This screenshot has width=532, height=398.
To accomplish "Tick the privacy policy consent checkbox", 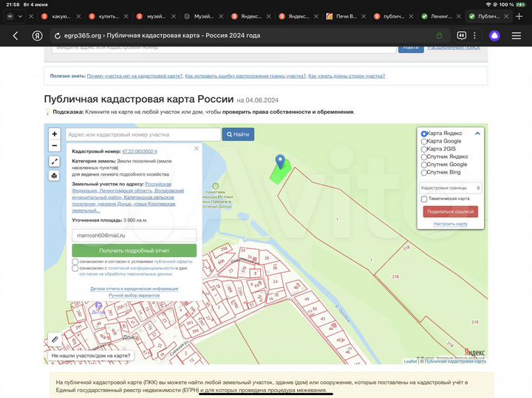I will (x=75, y=268).
